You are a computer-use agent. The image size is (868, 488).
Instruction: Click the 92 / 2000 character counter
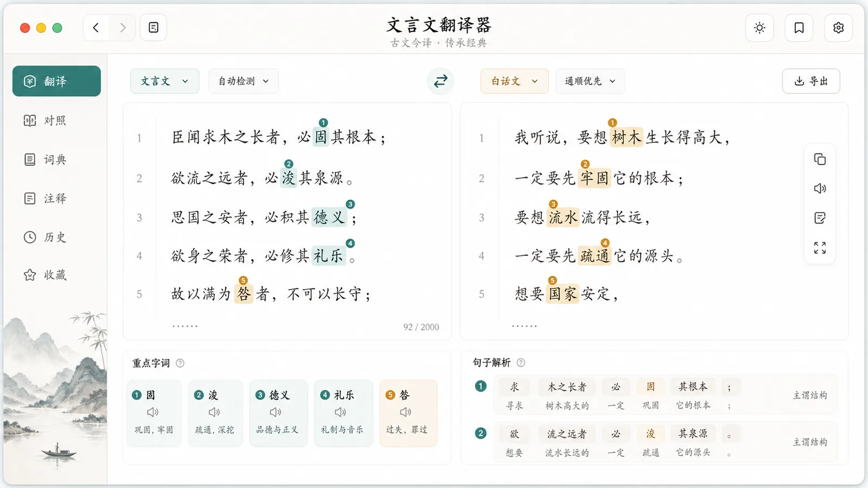(421, 327)
